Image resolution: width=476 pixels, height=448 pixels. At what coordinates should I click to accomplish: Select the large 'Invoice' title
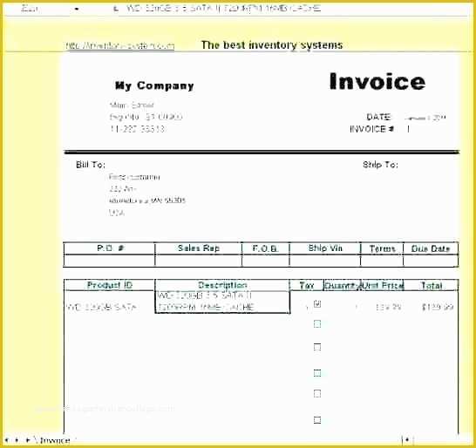coord(377,81)
